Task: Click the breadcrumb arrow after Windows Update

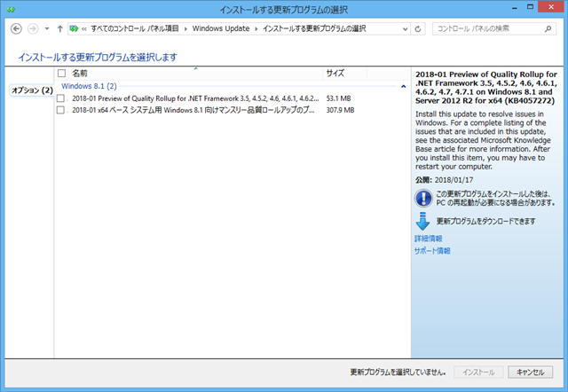Action: pyautogui.click(x=256, y=28)
